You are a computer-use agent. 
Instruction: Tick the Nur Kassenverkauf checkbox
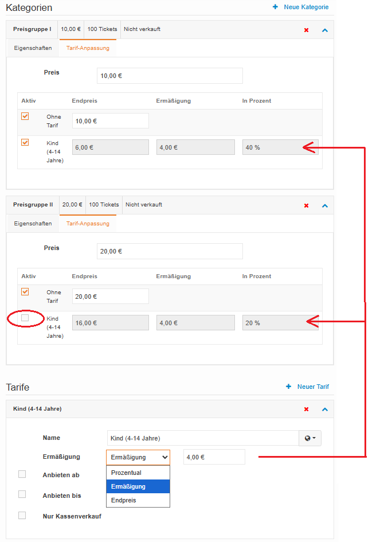(x=22, y=516)
